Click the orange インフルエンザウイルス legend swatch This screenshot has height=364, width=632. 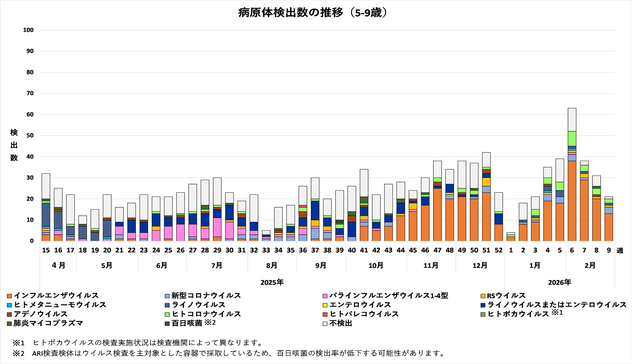coord(9,296)
